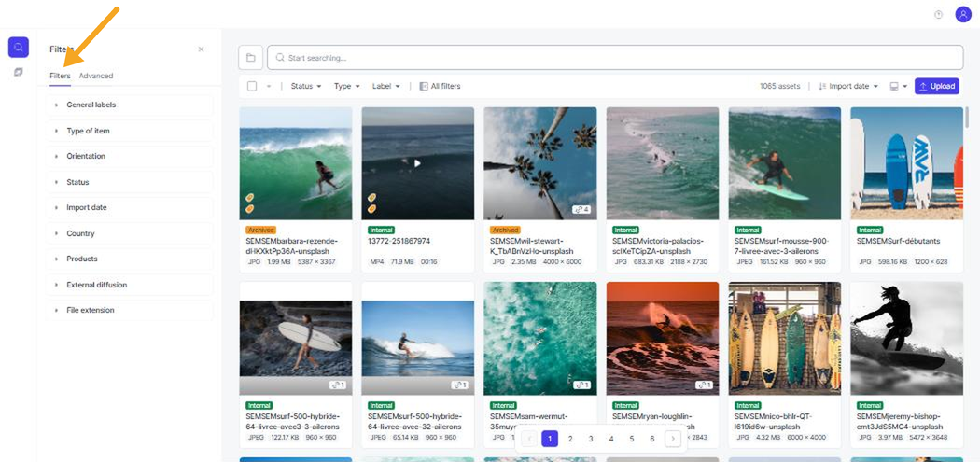
Task: Click the file name 13772-251867974
Action: tap(399, 241)
